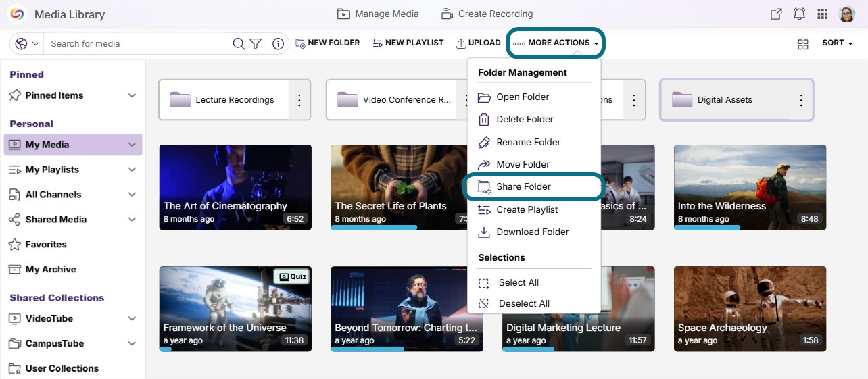Open The Art of Cinematography video
The height and width of the screenshot is (379, 868).
click(235, 187)
